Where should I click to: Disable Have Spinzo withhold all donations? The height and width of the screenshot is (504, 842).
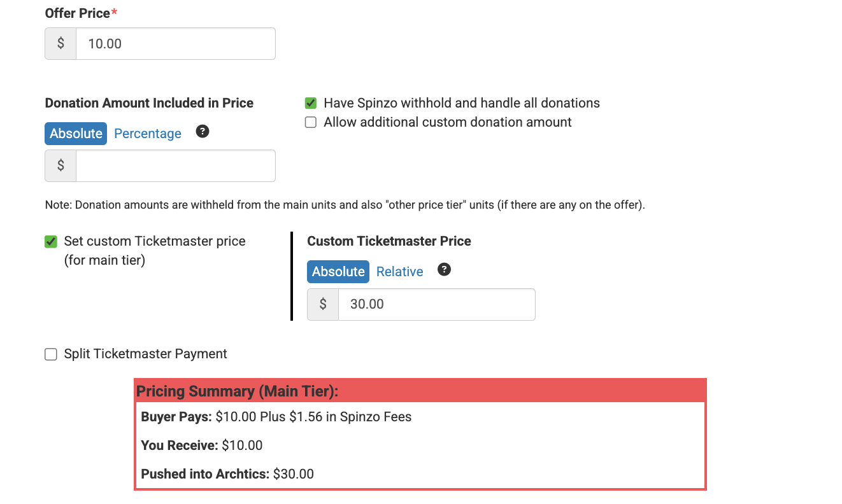311,103
